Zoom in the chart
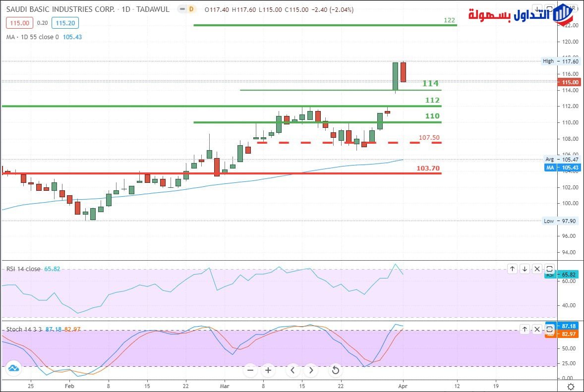Viewport: 584px width, 392px height. click(x=268, y=370)
